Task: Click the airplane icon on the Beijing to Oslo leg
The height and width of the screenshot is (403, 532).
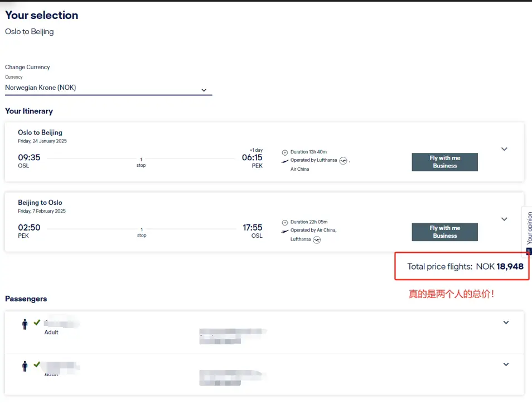Action: coord(286,230)
